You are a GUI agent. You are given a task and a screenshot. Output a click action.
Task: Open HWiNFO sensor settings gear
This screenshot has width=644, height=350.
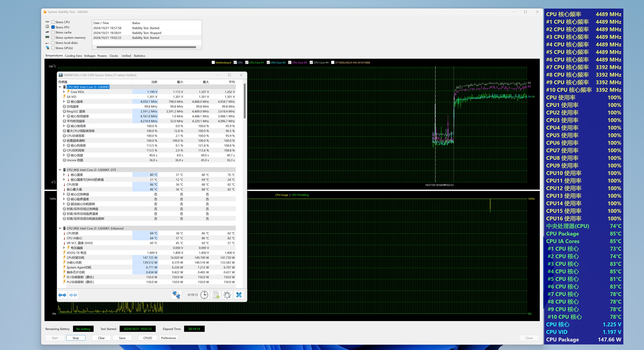click(227, 295)
